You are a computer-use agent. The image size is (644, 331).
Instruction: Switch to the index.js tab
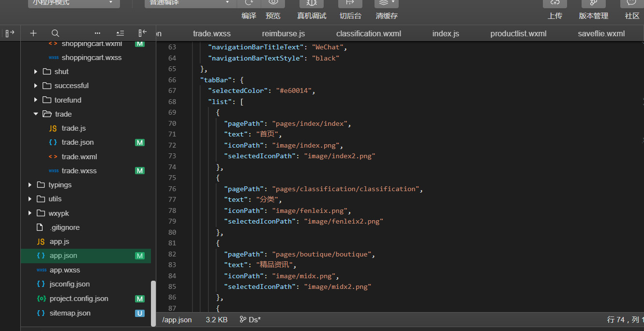446,34
